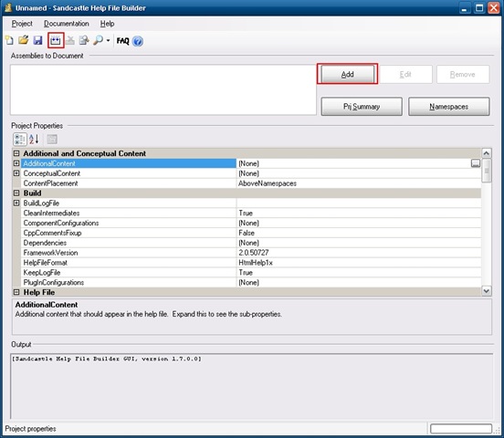Click the blue help question mark icon
This screenshot has height=438, width=504.
(x=138, y=41)
